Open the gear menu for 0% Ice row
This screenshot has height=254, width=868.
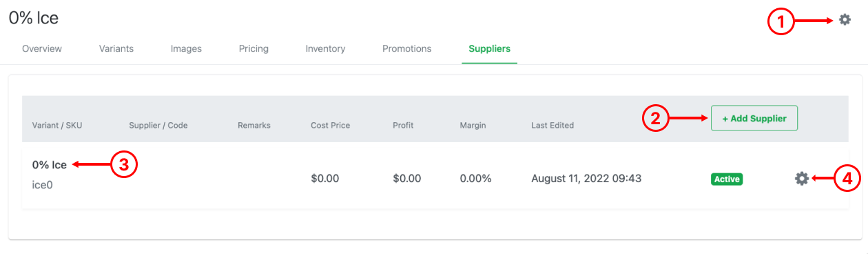click(801, 178)
